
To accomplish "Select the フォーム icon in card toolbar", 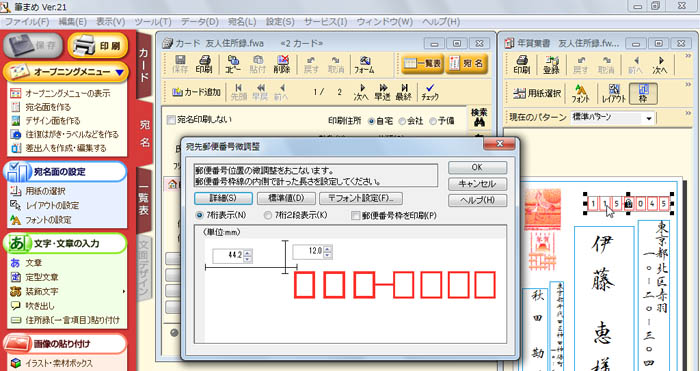I will [364, 65].
